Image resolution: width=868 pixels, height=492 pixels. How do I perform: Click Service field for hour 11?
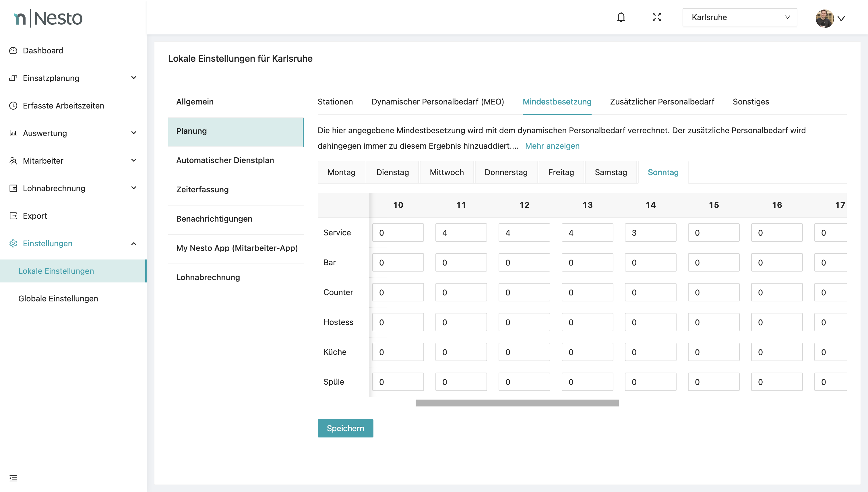[461, 233]
